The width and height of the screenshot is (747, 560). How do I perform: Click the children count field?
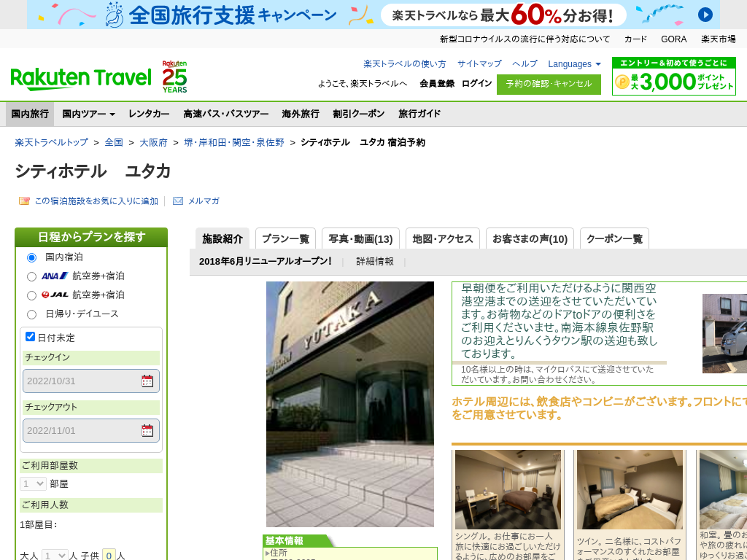[109, 555]
